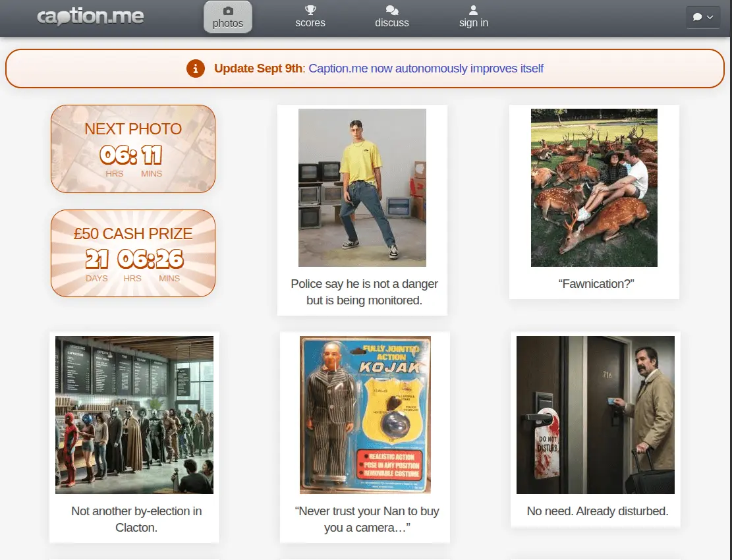Go to the discuss tab label

tap(391, 23)
